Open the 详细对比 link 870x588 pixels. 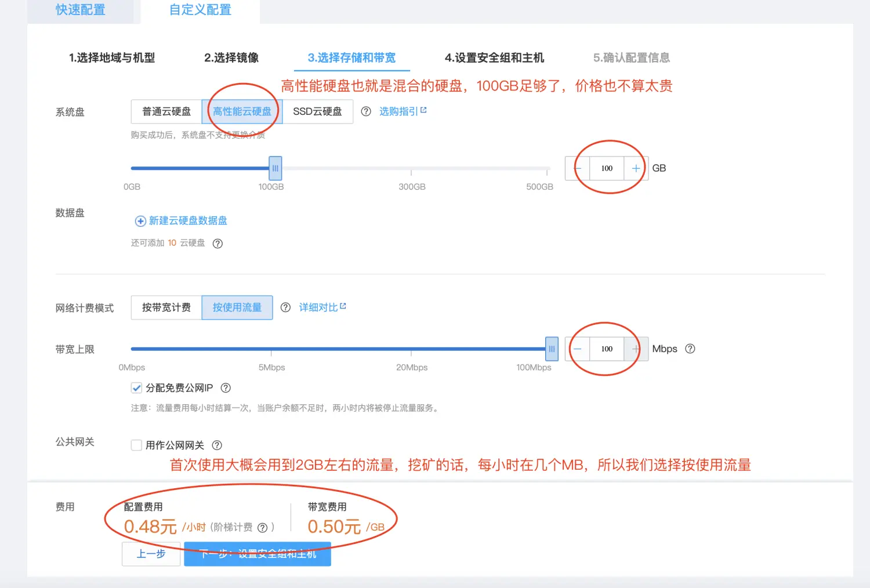[322, 307]
